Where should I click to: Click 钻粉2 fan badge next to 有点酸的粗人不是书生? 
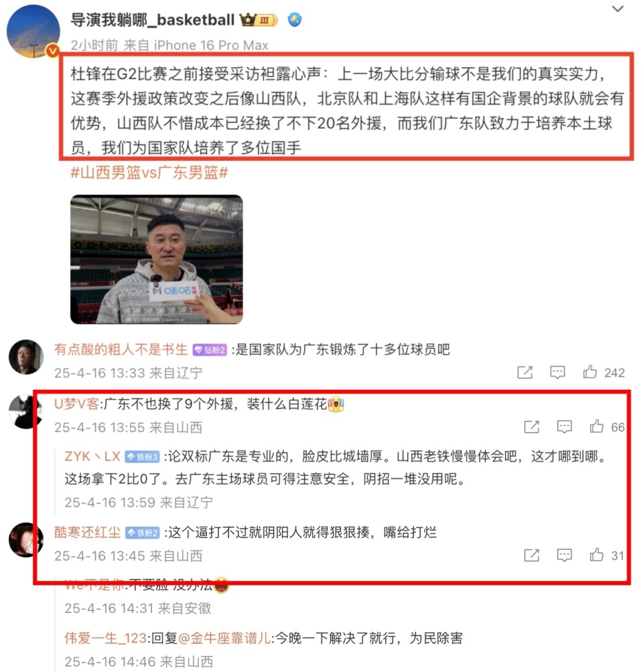pyautogui.click(x=210, y=350)
